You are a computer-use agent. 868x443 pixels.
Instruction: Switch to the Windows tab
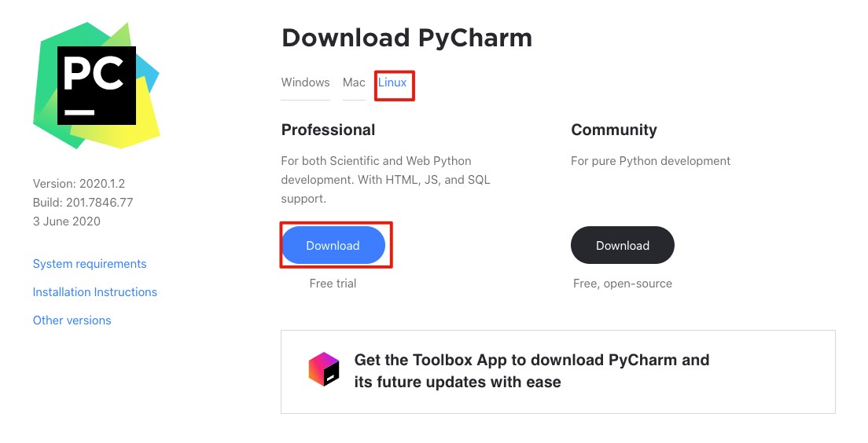[x=305, y=82]
